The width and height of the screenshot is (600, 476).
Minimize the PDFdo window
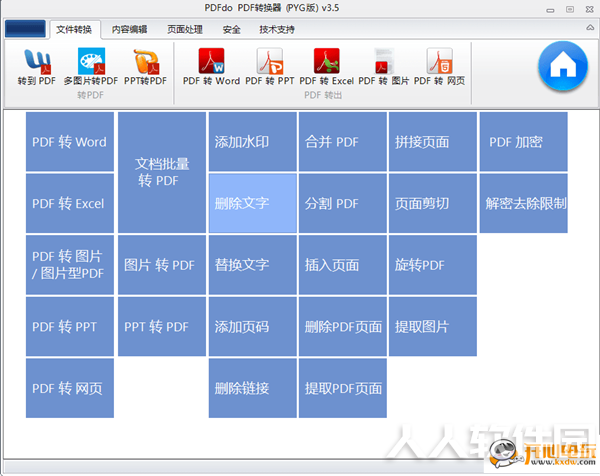point(550,10)
